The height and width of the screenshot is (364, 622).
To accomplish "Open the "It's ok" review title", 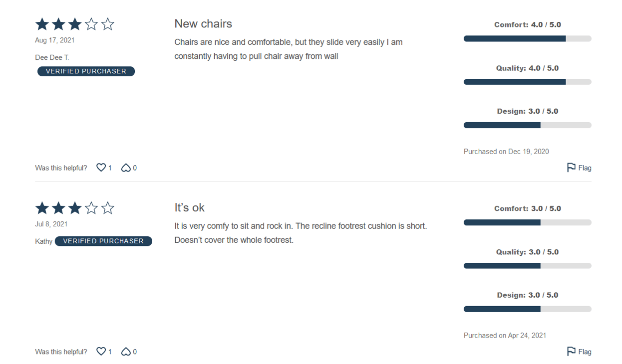I will click(190, 207).
